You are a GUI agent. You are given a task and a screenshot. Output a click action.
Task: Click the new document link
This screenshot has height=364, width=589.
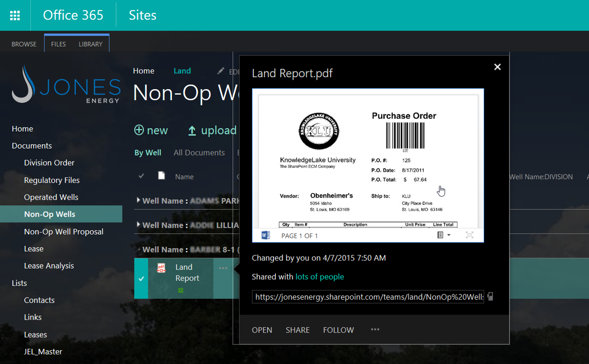pyautogui.click(x=157, y=131)
